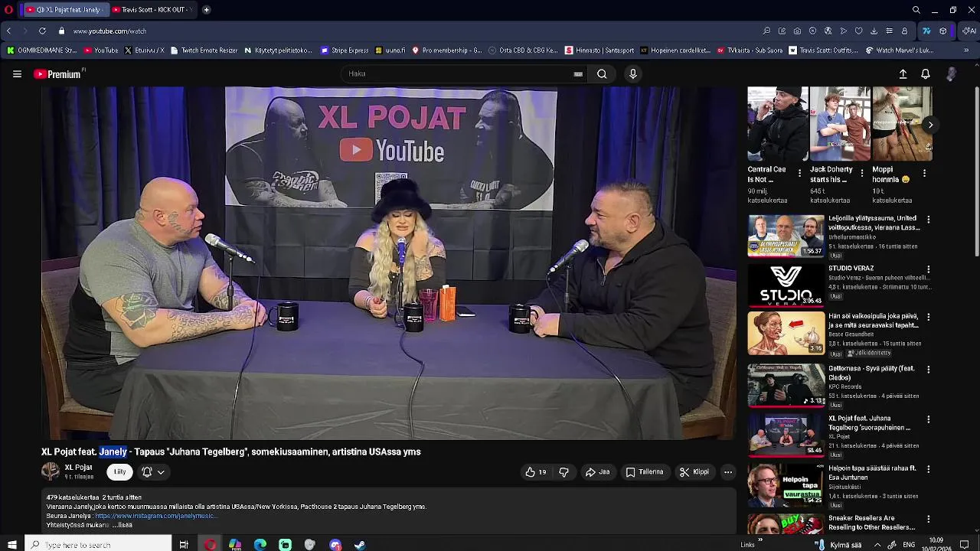Open the Etusivu / X bookmark
Image resolution: width=980 pixels, height=551 pixels.
click(x=143, y=51)
